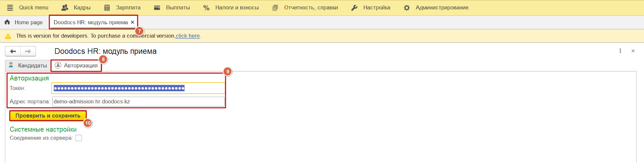Open the Настройка section
The height and width of the screenshot is (163, 644).
coord(371,8)
